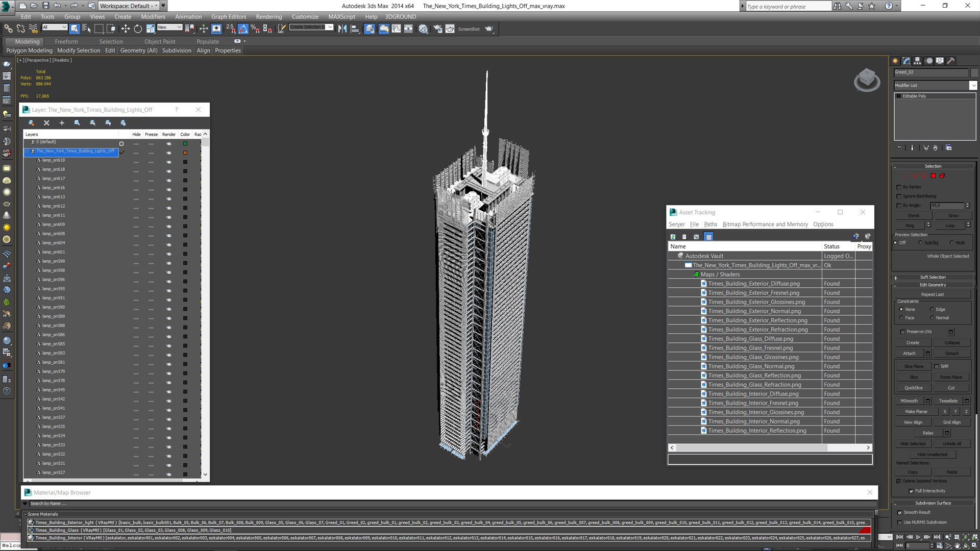Open the Rendering menu
Screen dimensions: 980x551
(268, 17)
